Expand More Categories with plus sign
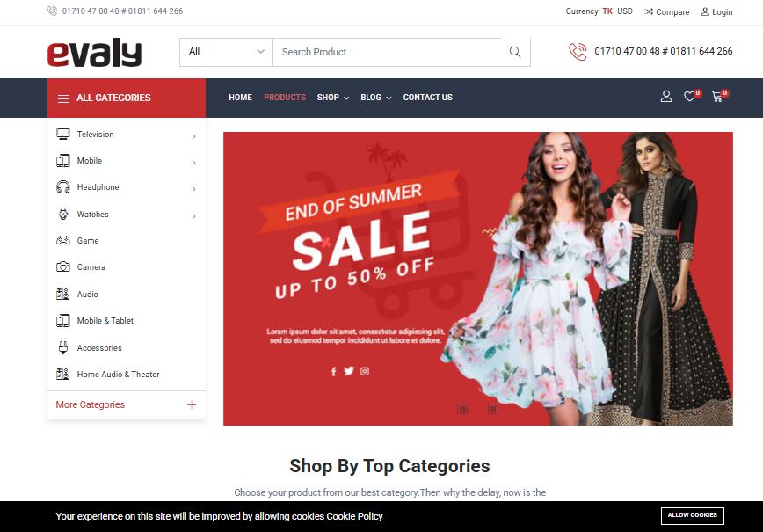Viewport: 763px width, 532px height. (192, 405)
